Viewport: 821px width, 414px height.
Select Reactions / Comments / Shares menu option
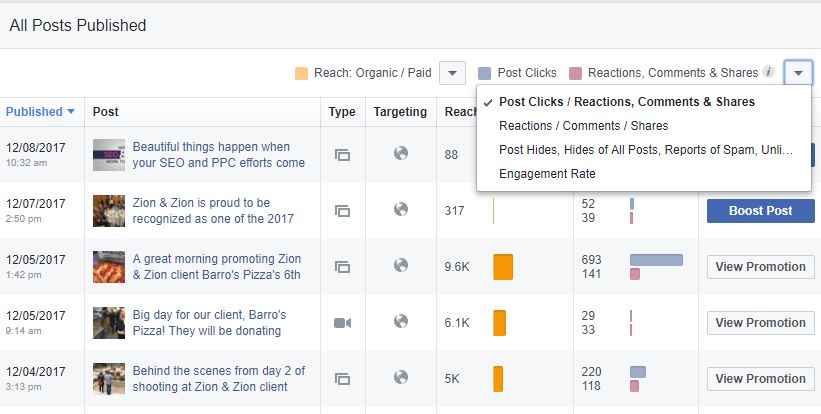583,126
